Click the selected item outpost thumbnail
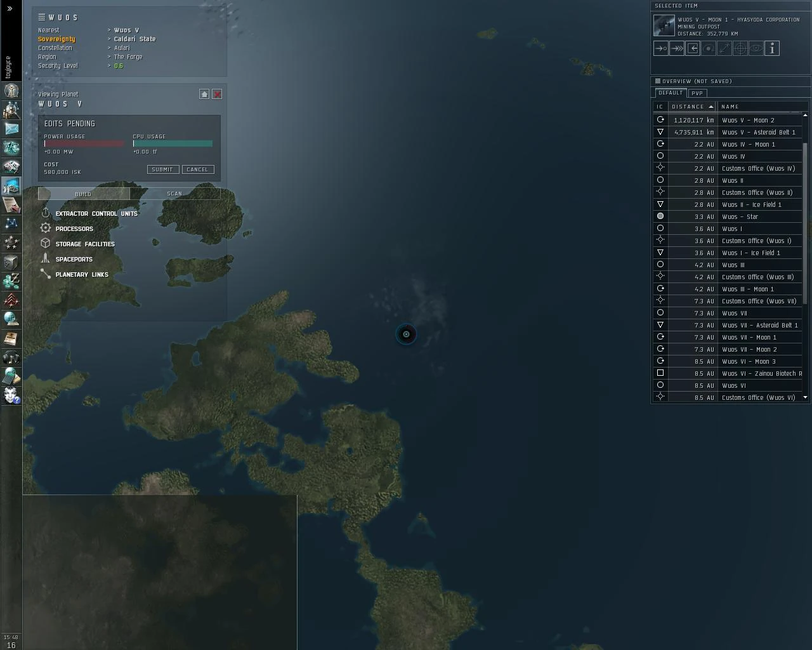The height and width of the screenshot is (650, 812). click(664, 26)
